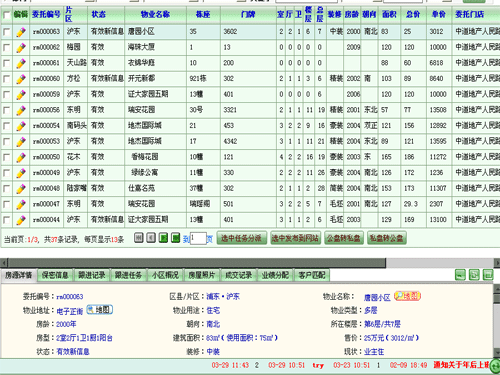Screen dimensions: 500x375
Task: Restore the detail panel with the middle green icon
Action: point(474,275)
